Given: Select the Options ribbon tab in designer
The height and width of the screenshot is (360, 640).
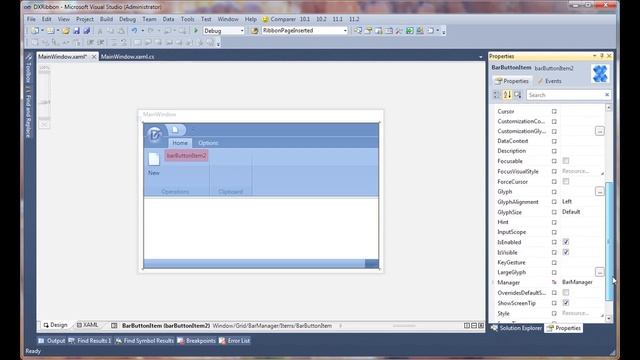Looking at the screenshot, I should coord(208,143).
